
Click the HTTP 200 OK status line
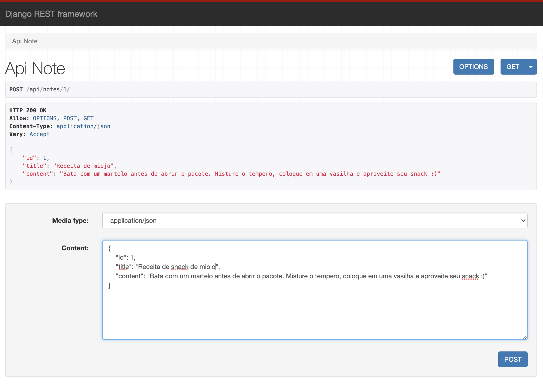click(x=28, y=110)
